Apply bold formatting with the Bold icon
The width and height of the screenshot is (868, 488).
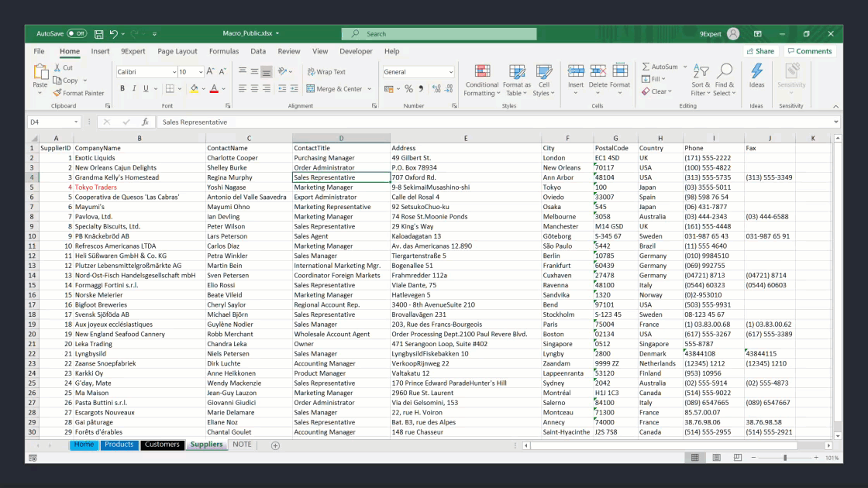(x=123, y=88)
